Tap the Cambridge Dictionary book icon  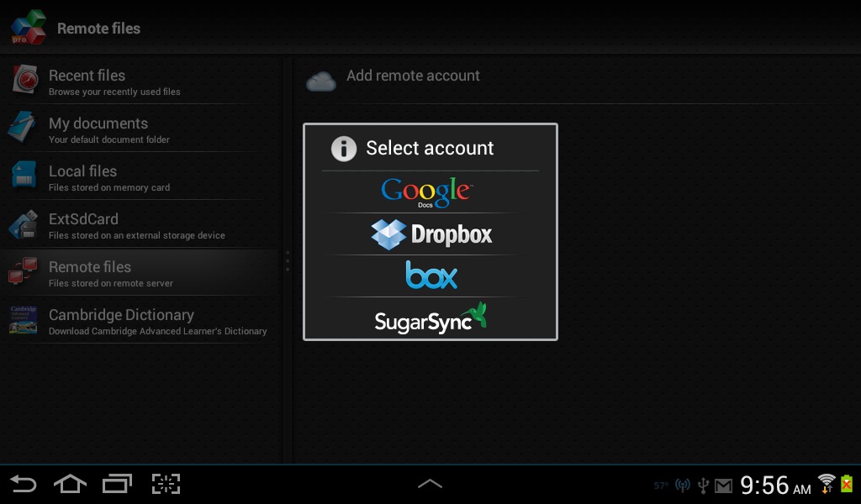click(x=24, y=320)
